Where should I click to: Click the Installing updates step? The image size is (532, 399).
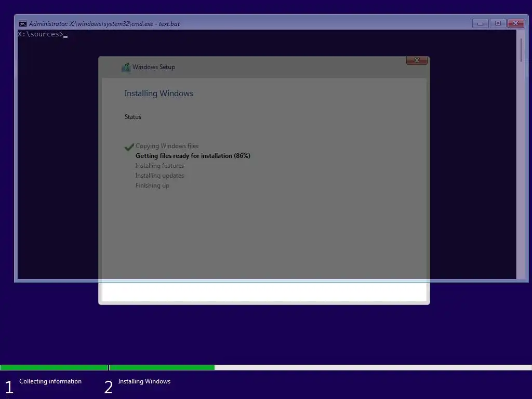159,176
